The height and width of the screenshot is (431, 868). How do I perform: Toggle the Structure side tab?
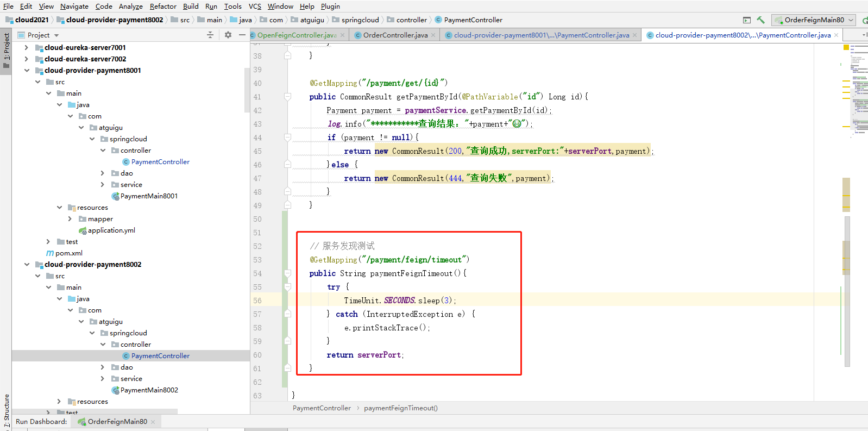pyautogui.click(x=6, y=410)
